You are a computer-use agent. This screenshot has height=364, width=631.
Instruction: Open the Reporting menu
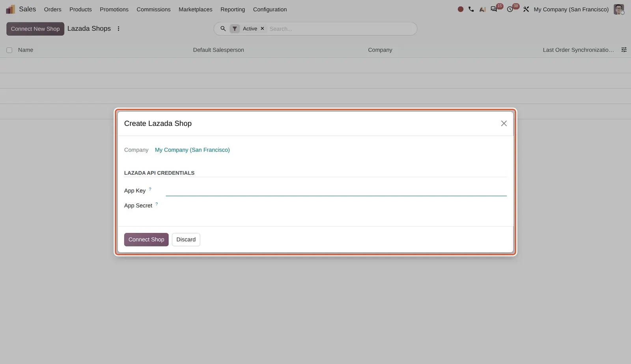tap(233, 9)
